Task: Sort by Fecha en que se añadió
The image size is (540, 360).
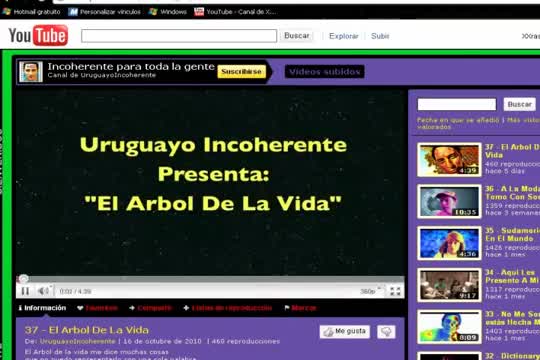Action: coord(458,120)
